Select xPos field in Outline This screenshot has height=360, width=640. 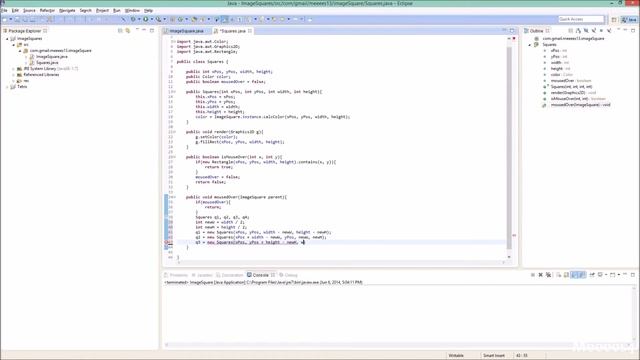559,51
